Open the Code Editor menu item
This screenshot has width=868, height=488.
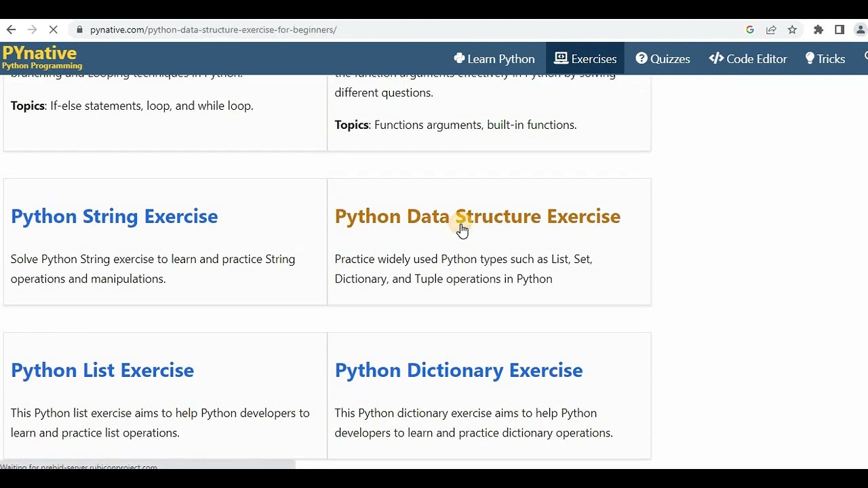(748, 59)
